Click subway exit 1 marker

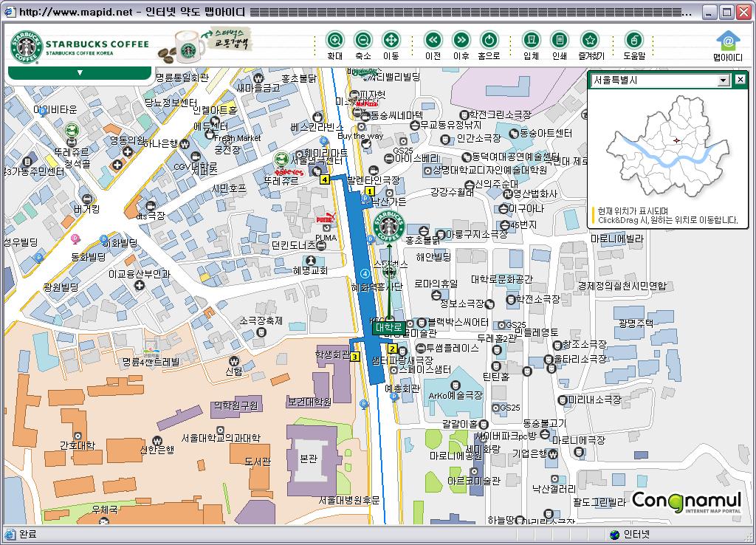point(370,191)
